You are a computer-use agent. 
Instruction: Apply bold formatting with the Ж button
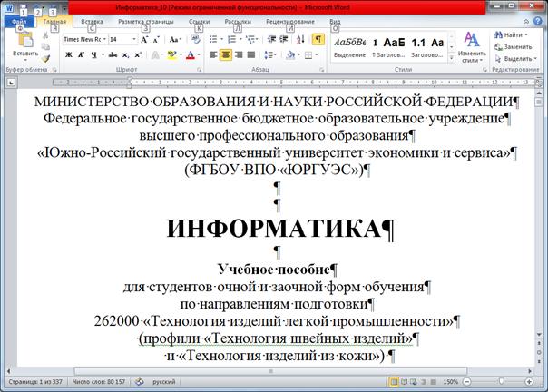(68, 55)
